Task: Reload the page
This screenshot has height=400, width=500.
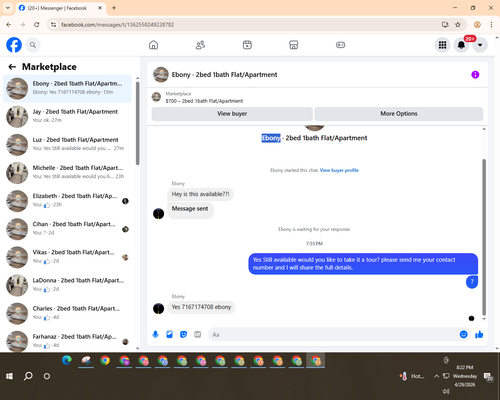Action: tap(37, 25)
